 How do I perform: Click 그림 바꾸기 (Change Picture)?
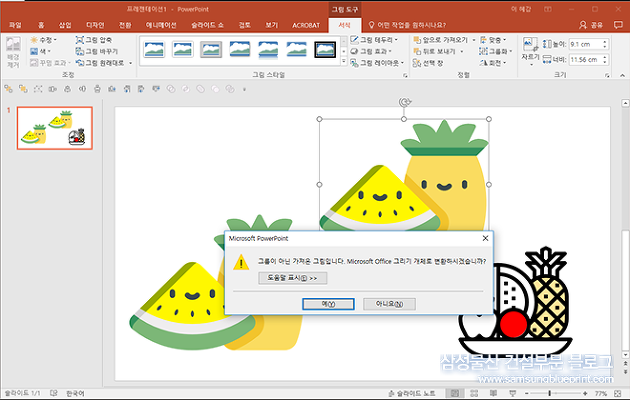point(97,51)
